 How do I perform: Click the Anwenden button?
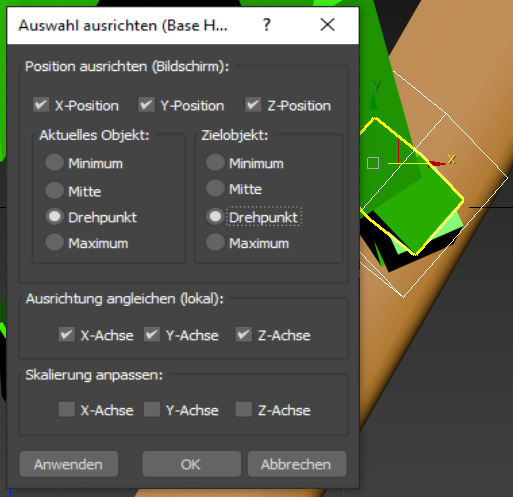69,464
